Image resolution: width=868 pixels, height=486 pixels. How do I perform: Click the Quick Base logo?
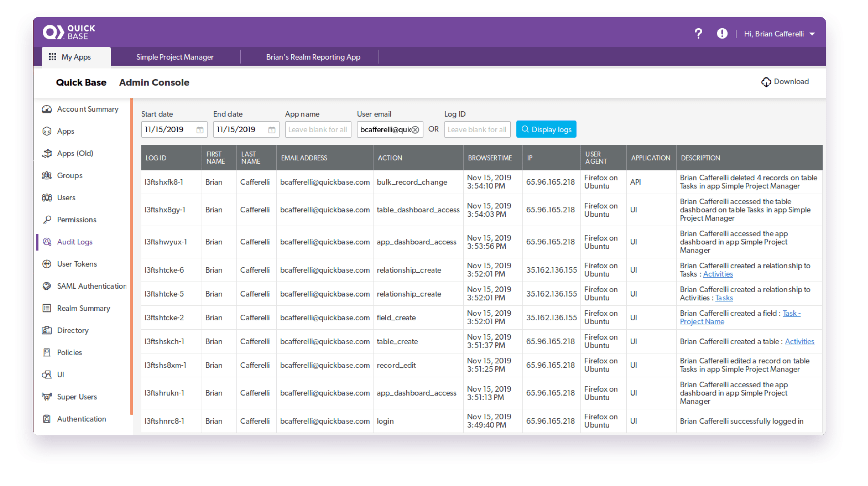(69, 32)
